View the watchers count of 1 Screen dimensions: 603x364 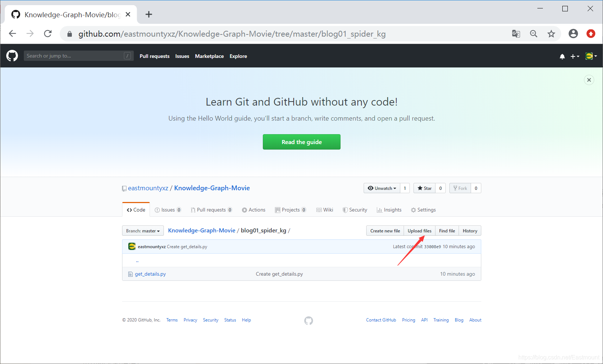(405, 188)
